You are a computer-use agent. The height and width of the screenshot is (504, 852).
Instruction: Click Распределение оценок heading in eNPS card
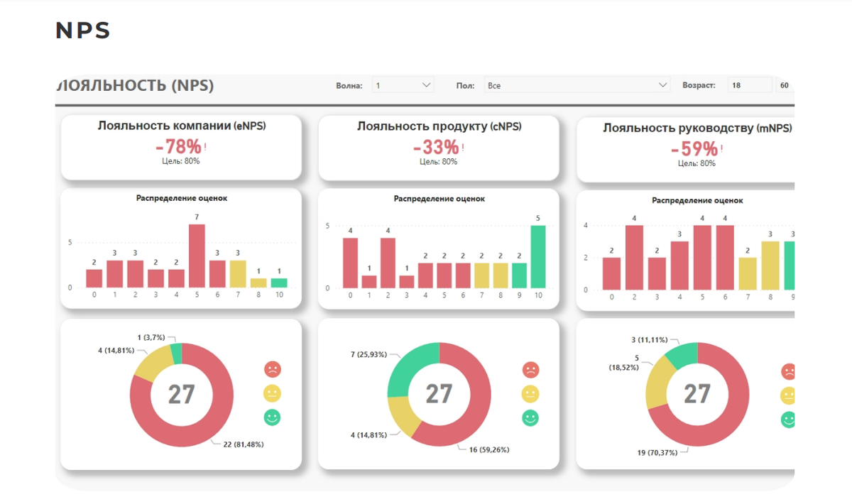pyautogui.click(x=182, y=198)
